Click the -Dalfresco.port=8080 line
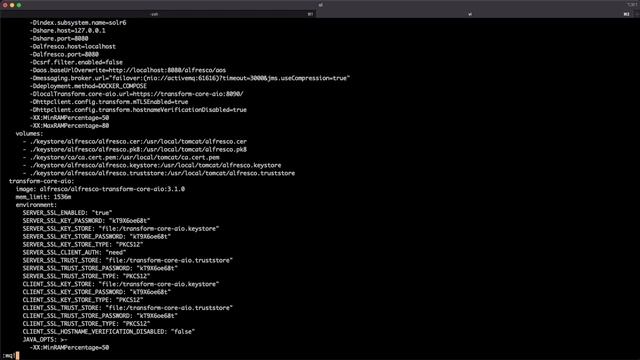 (64, 54)
